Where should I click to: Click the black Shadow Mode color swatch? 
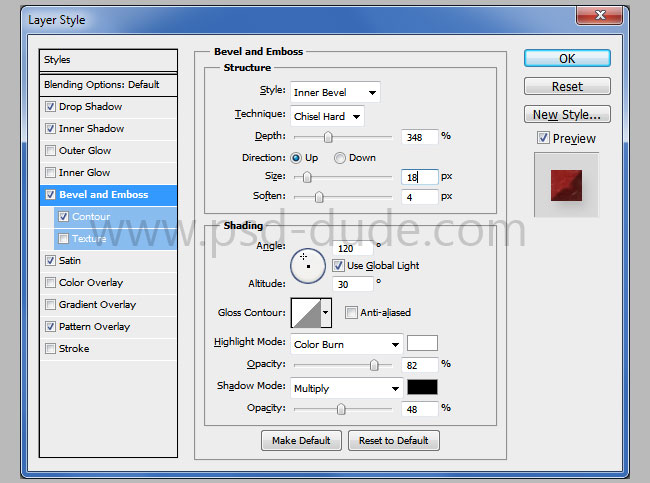click(422, 387)
